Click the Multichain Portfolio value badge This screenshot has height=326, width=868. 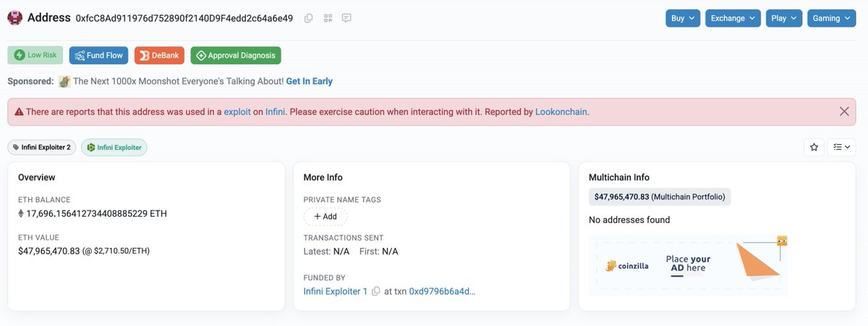tap(660, 196)
